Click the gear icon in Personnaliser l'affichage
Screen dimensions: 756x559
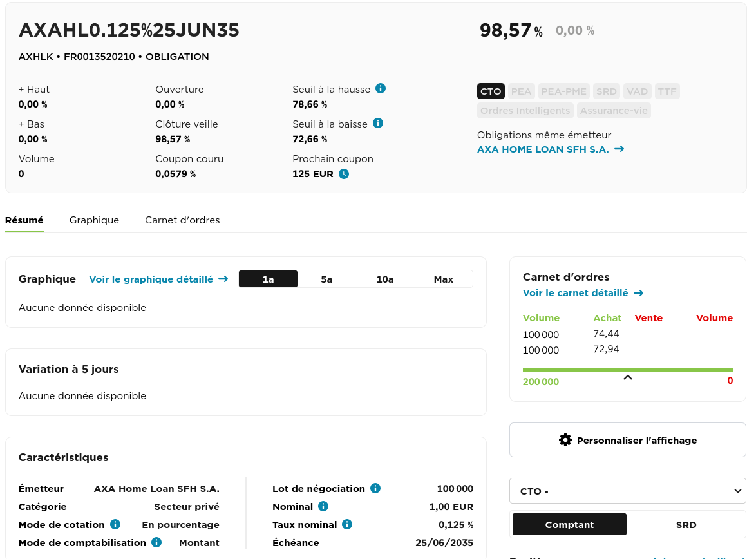565,439
